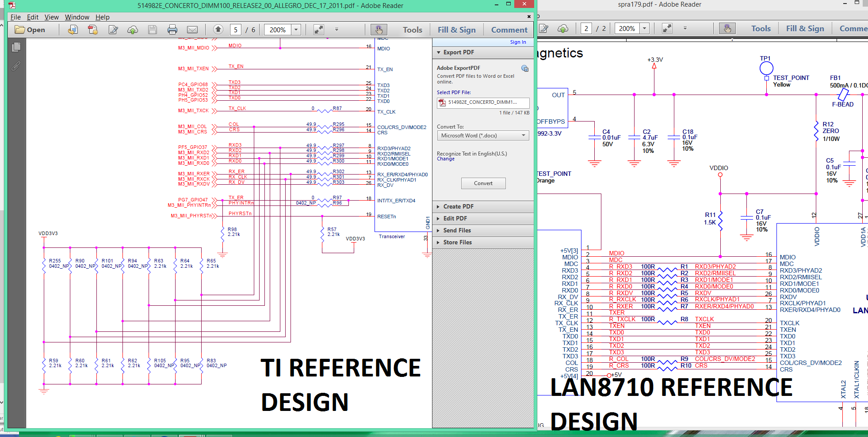Open the Convert To format dropdown
Viewport: 868px width, 437px height.
[483, 135]
